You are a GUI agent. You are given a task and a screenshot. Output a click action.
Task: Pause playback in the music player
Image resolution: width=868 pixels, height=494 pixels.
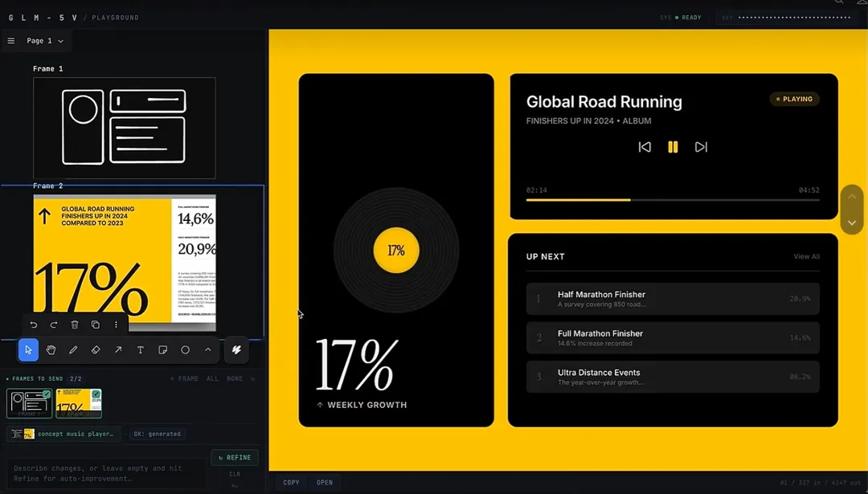pyautogui.click(x=673, y=147)
